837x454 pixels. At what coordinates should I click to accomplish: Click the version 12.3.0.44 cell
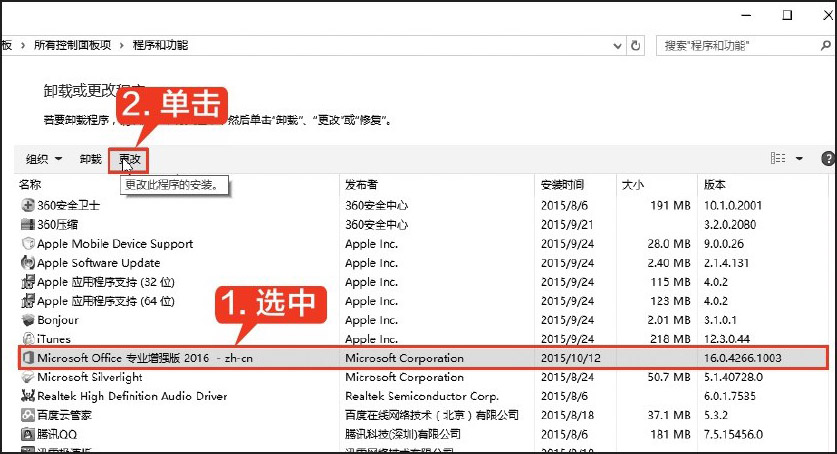pyautogui.click(x=727, y=339)
